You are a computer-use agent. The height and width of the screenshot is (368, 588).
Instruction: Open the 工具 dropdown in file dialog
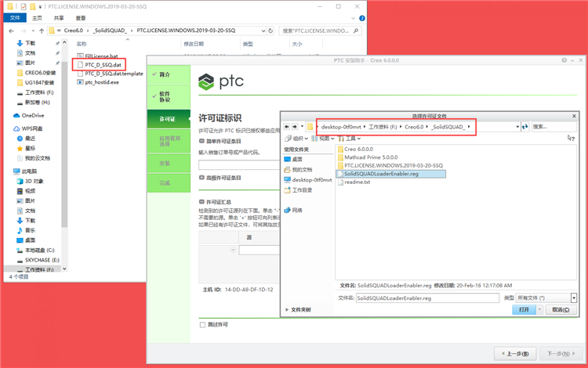pyautogui.click(x=349, y=139)
